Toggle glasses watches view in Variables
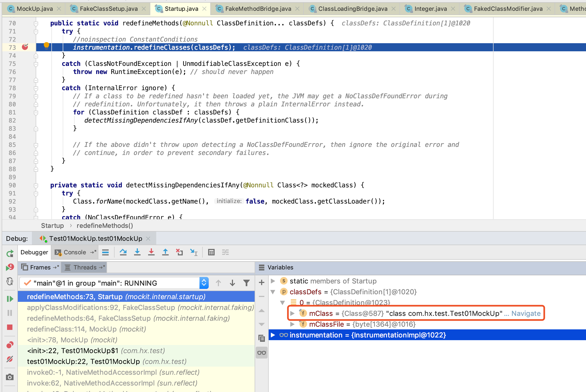This screenshot has width=586, height=392. tap(262, 353)
